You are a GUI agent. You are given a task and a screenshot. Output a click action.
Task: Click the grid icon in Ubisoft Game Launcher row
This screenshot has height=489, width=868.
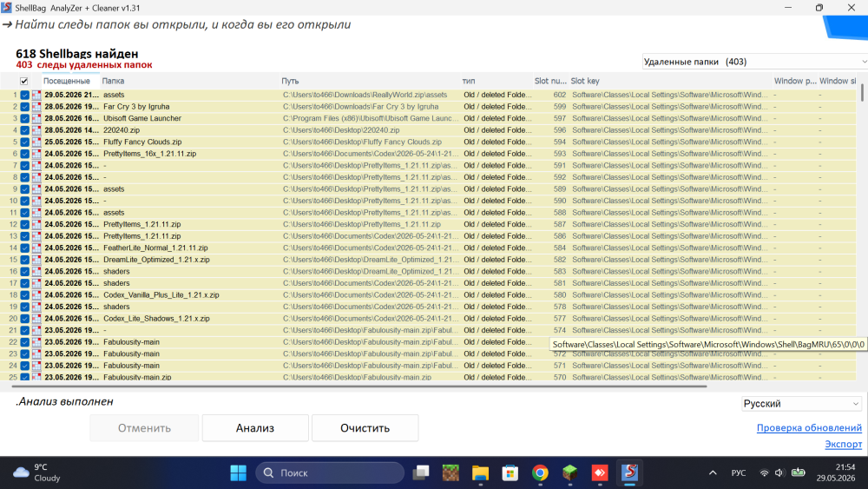(36, 118)
